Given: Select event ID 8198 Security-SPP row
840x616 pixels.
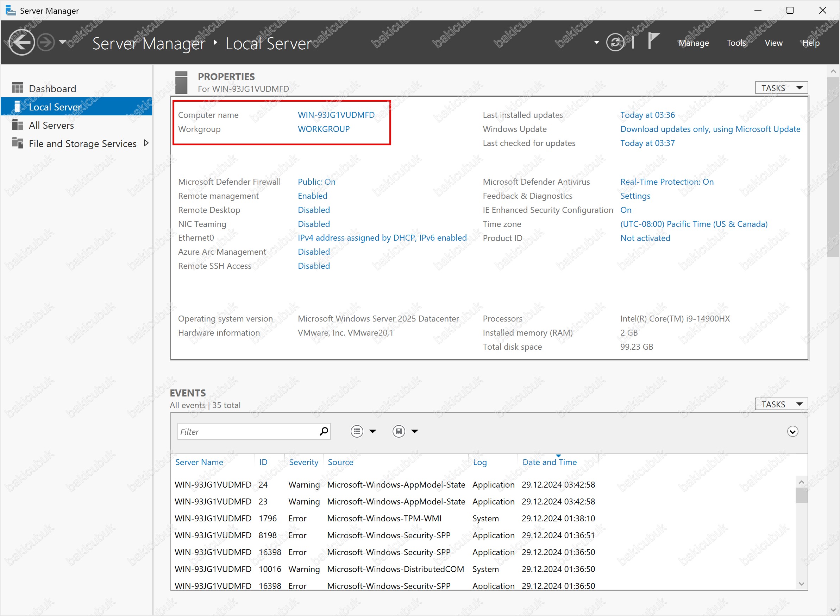Looking at the screenshot, I should coord(384,535).
